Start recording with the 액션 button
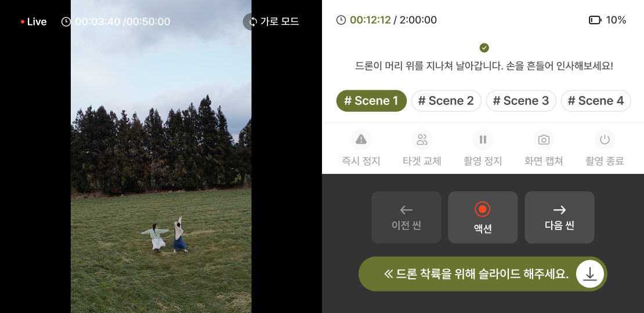The width and height of the screenshot is (644, 313). [x=483, y=217]
